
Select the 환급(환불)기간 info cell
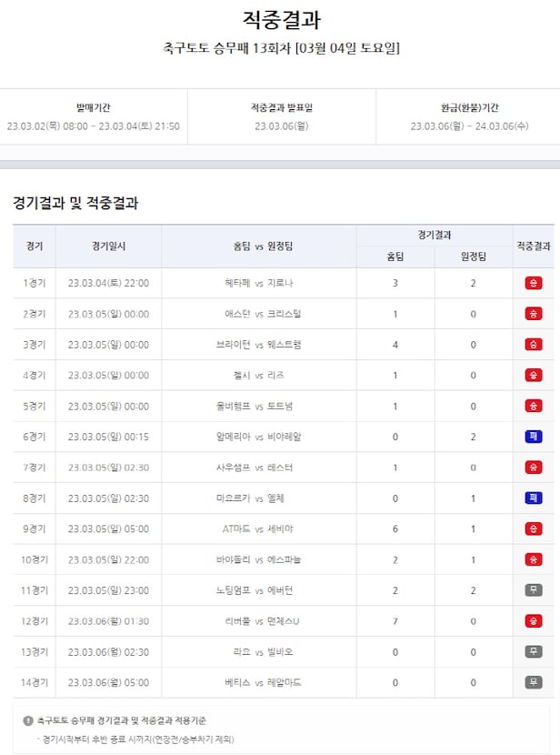click(469, 116)
